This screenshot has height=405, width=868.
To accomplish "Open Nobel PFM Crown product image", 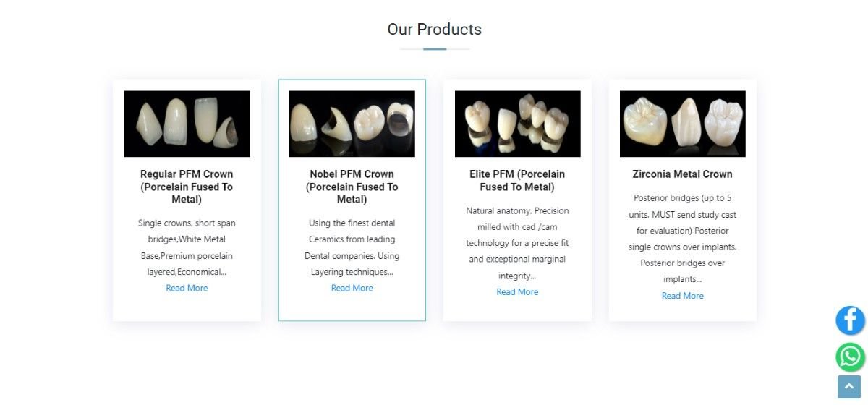I will tap(352, 124).
